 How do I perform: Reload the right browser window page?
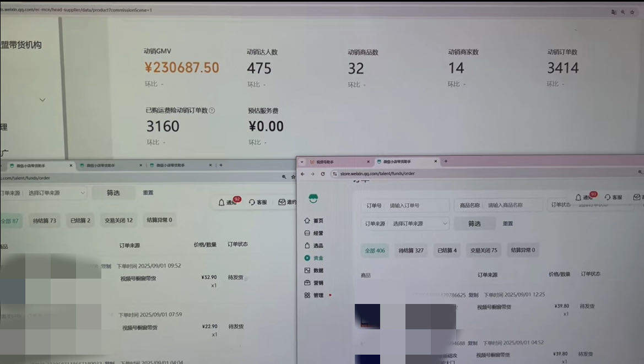click(x=323, y=174)
